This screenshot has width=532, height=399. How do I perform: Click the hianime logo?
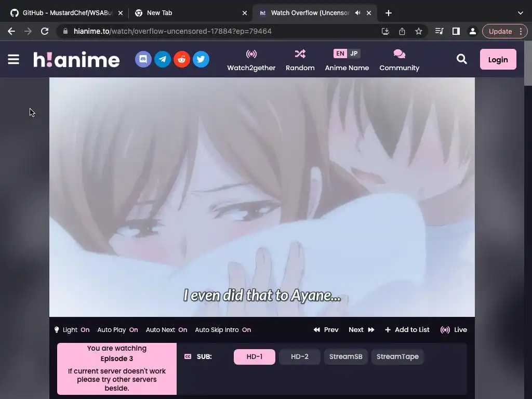[76, 60]
